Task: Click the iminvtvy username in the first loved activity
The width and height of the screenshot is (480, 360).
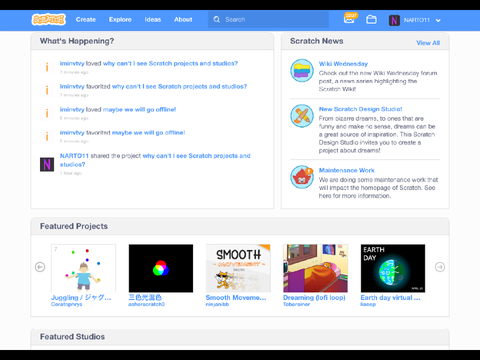Action: [x=72, y=63]
